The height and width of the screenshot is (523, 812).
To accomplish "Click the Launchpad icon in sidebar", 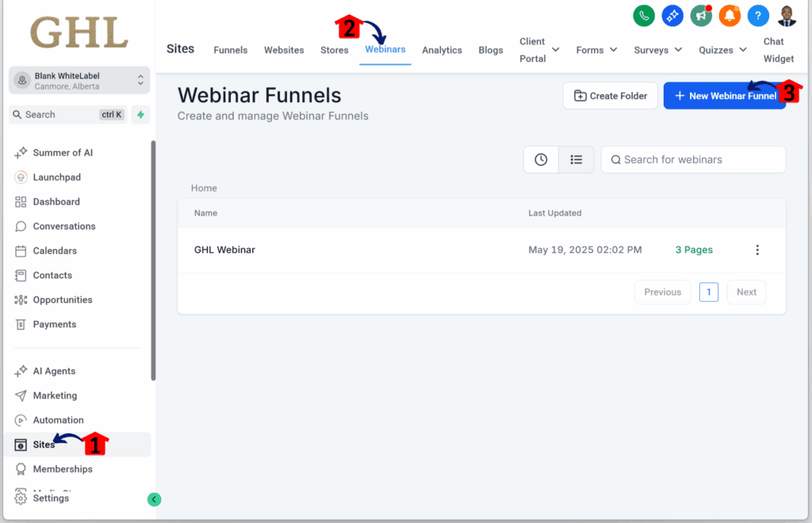I will tap(20, 177).
